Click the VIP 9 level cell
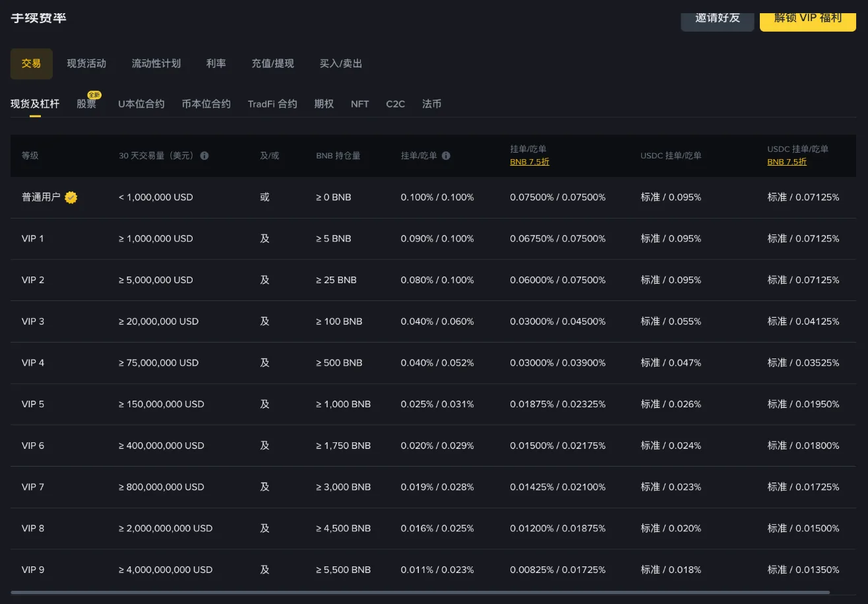The height and width of the screenshot is (604, 868). pos(33,570)
